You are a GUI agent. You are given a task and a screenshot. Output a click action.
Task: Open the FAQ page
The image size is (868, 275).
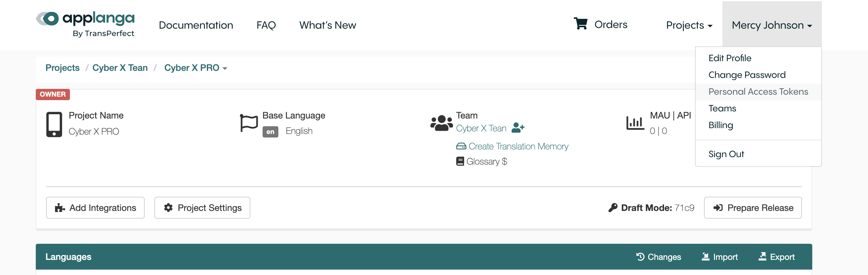pos(266,25)
